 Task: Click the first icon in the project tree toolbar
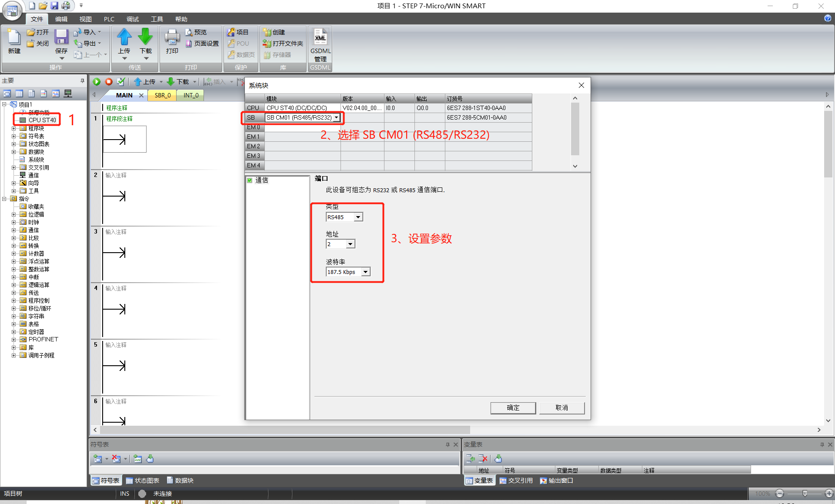[x=7, y=93]
